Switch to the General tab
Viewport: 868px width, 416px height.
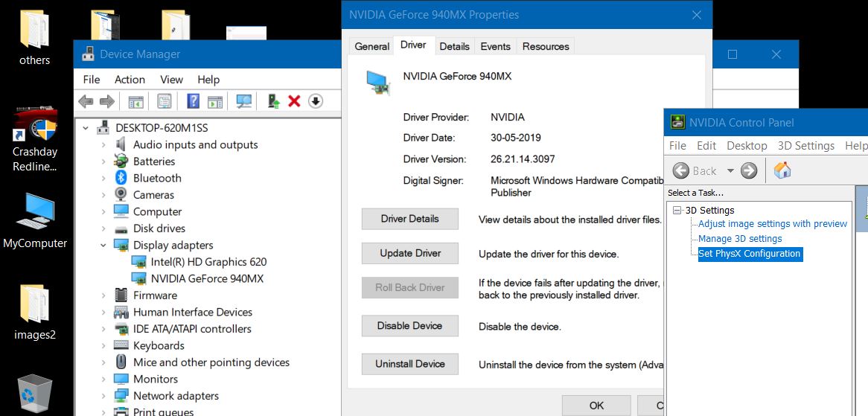(371, 46)
